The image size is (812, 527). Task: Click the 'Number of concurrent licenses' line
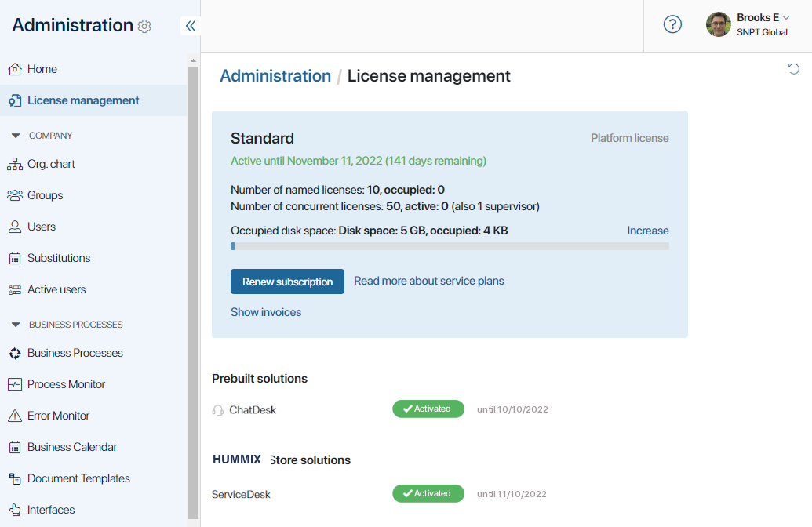tap(385, 206)
